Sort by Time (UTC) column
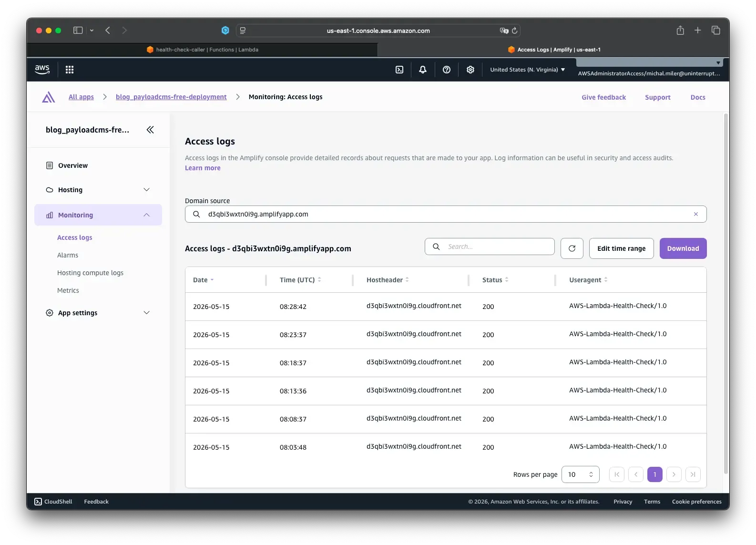756x545 pixels. point(300,280)
